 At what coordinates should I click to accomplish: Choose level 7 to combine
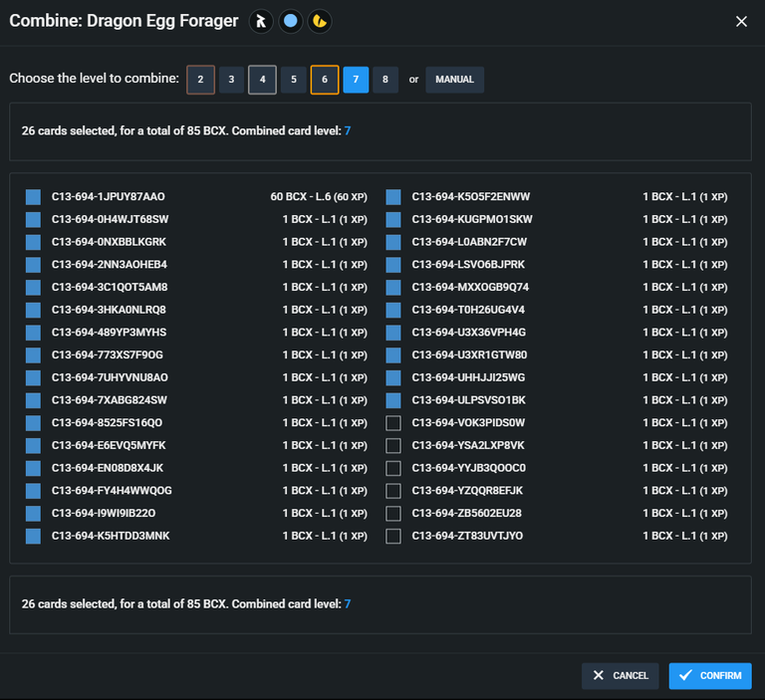pos(356,80)
